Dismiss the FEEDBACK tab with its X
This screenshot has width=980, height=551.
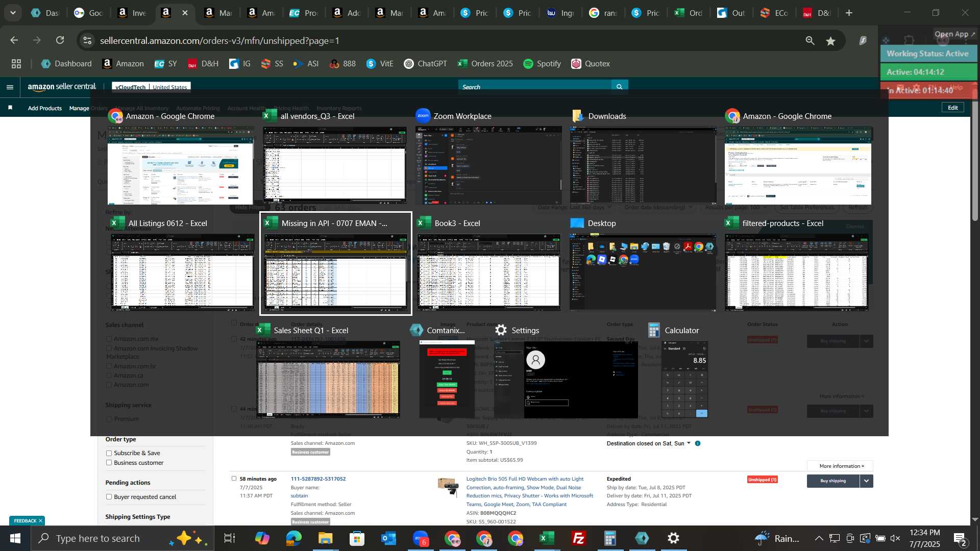tap(40, 520)
